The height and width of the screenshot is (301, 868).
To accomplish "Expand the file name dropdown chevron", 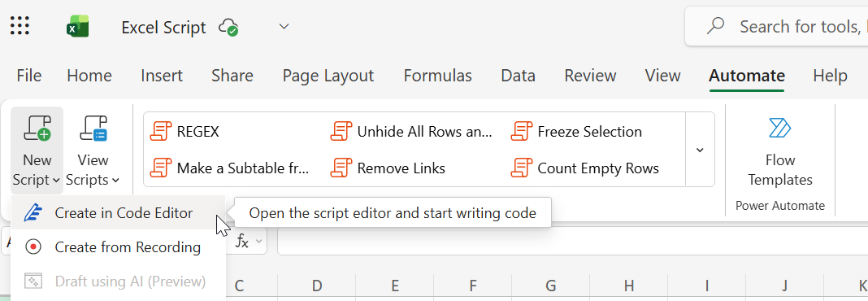I will pyautogui.click(x=284, y=26).
